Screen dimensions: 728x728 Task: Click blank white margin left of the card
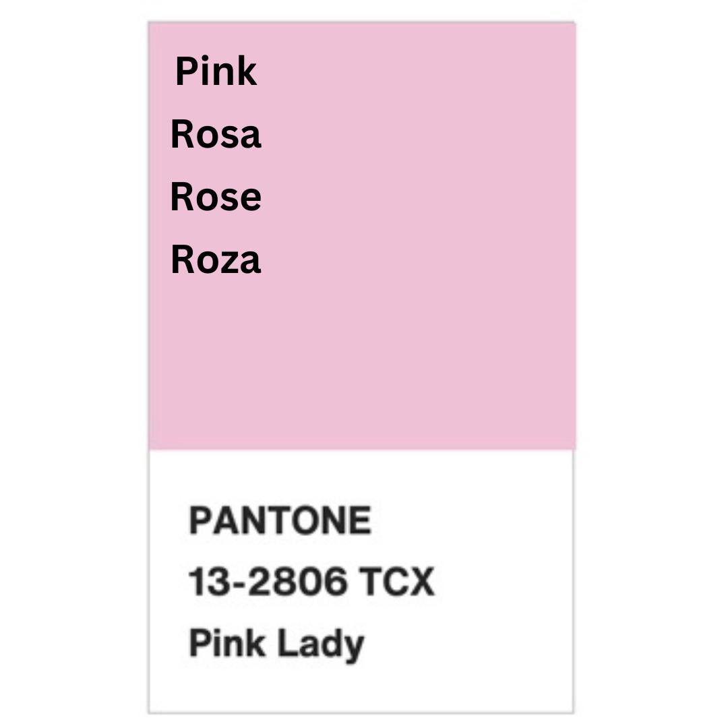coord(74,364)
